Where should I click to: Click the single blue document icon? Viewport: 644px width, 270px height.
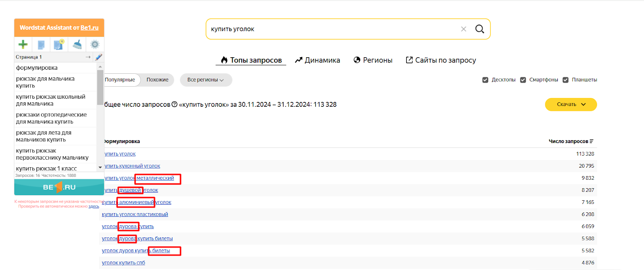pos(41,45)
